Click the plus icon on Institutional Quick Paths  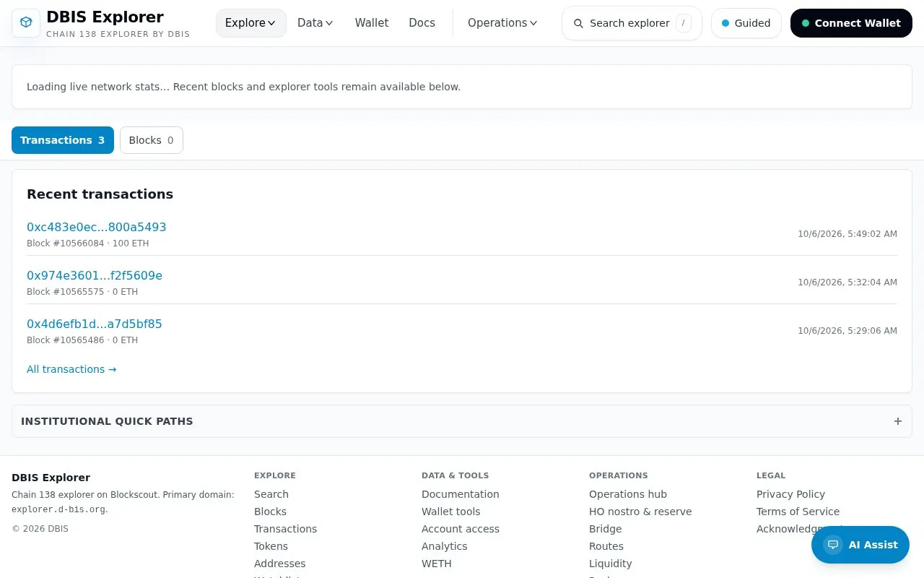coord(898,421)
